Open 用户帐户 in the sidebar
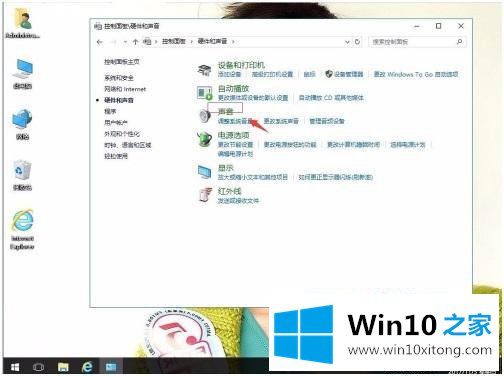The image size is (504, 376). [x=116, y=123]
